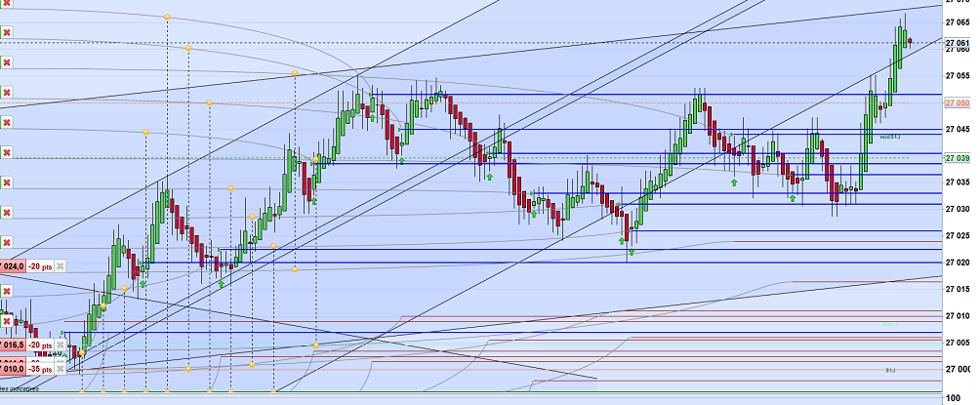This screenshot has width=980, height=405.
Task: Click the 27 020 axis label
Action: [959, 263]
